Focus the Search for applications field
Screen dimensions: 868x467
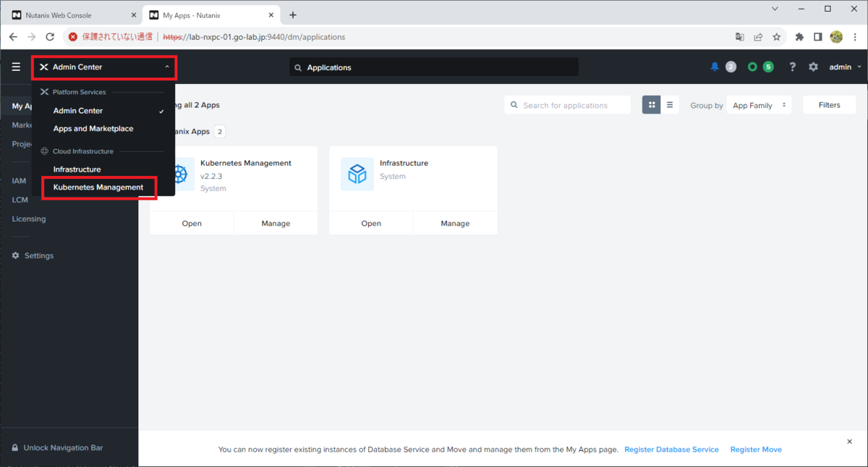pyautogui.click(x=568, y=105)
